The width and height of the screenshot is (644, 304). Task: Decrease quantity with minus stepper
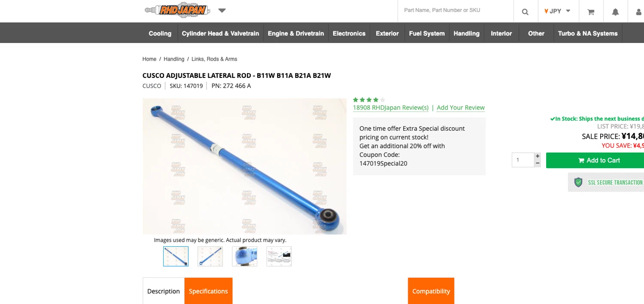pos(538,163)
